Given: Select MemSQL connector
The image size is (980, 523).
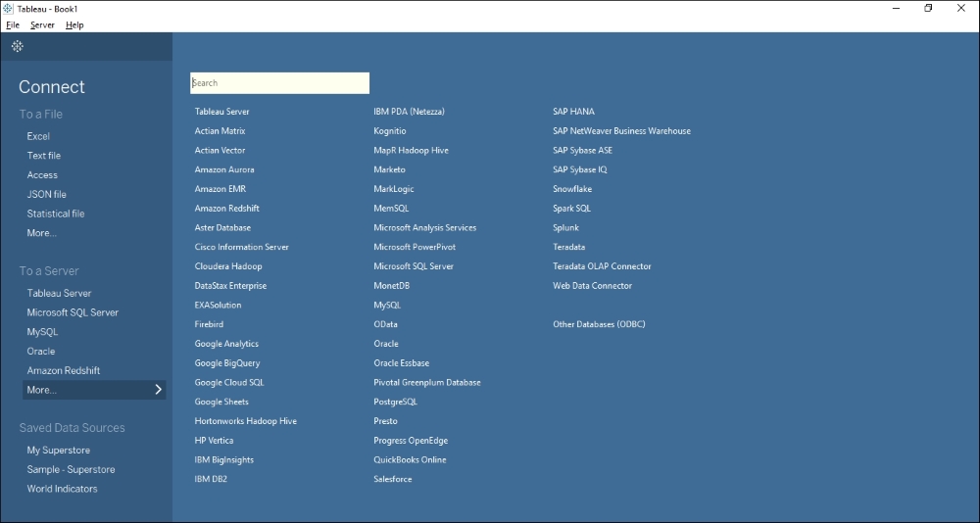Looking at the screenshot, I should coord(391,208).
